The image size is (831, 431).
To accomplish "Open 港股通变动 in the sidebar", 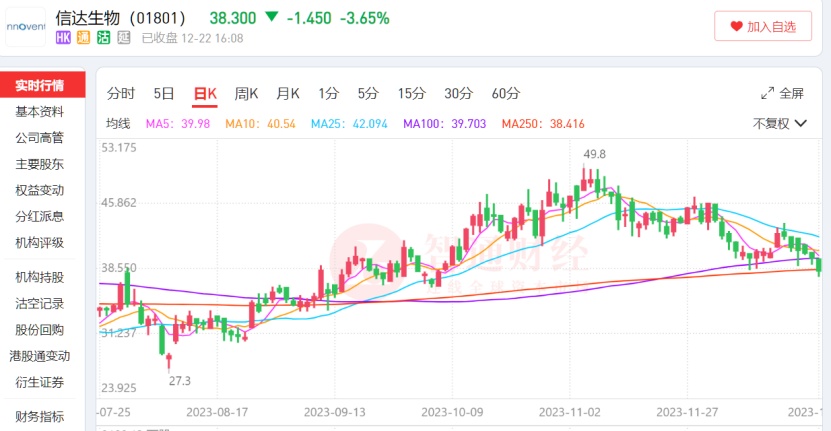I will click(40, 356).
